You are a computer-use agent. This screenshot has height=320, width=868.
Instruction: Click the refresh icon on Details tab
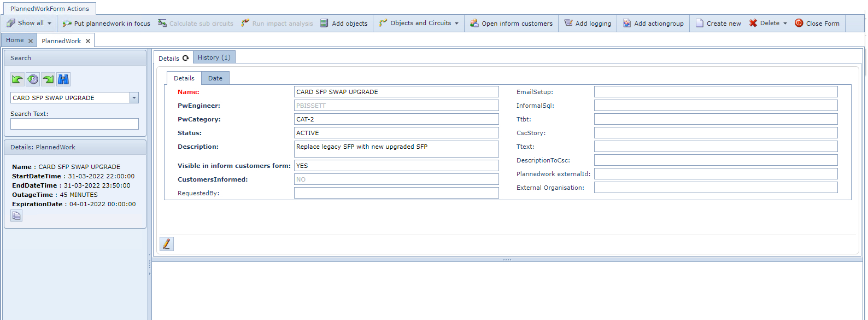186,58
